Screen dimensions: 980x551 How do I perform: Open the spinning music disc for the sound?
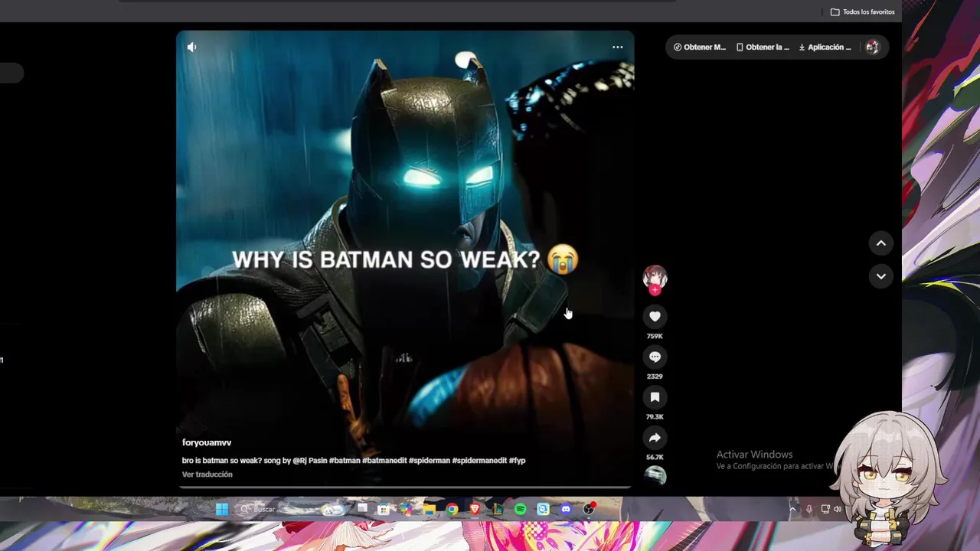tap(655, 476)
